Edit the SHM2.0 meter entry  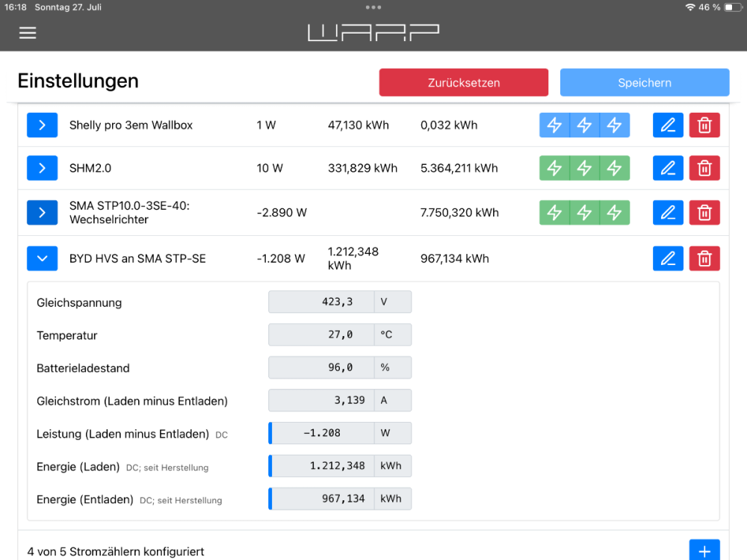click(668, 168)
